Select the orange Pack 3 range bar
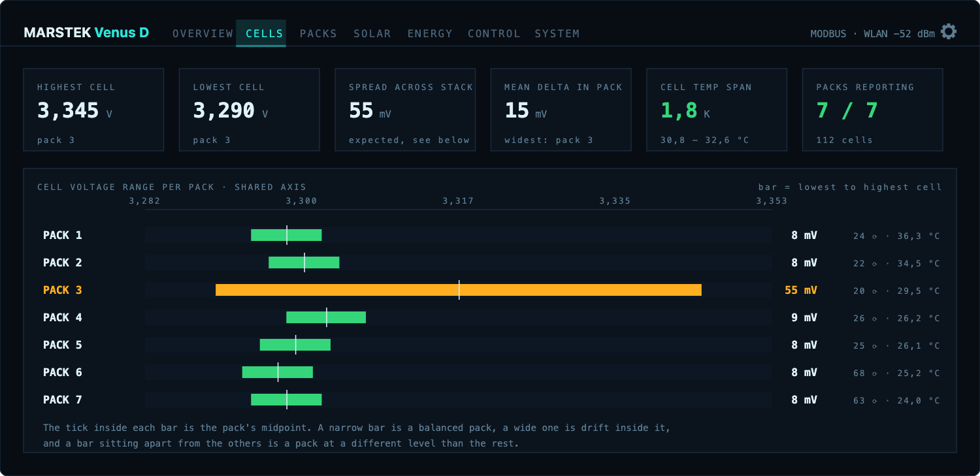This screenshot has width=980, height=476. pos(459,290)
